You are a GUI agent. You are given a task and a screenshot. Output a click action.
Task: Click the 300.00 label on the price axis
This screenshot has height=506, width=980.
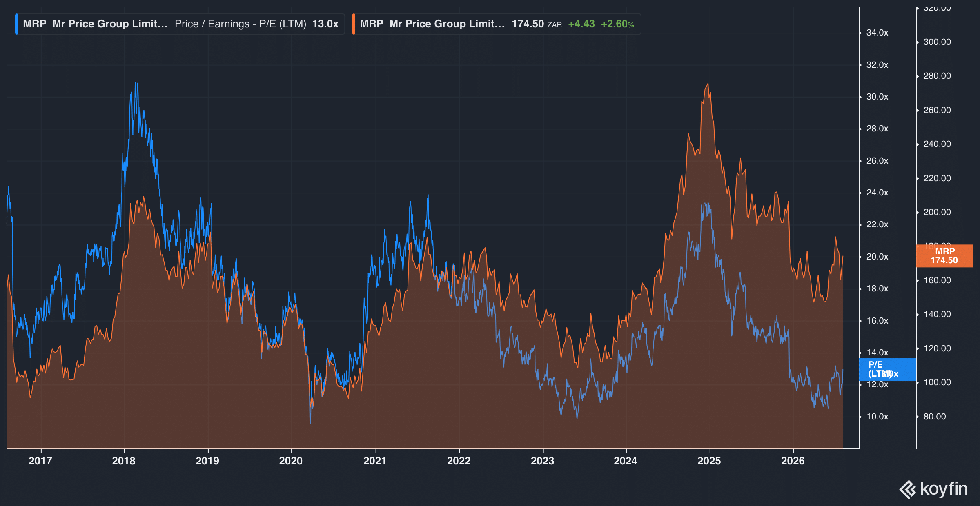tap(937, 42)
